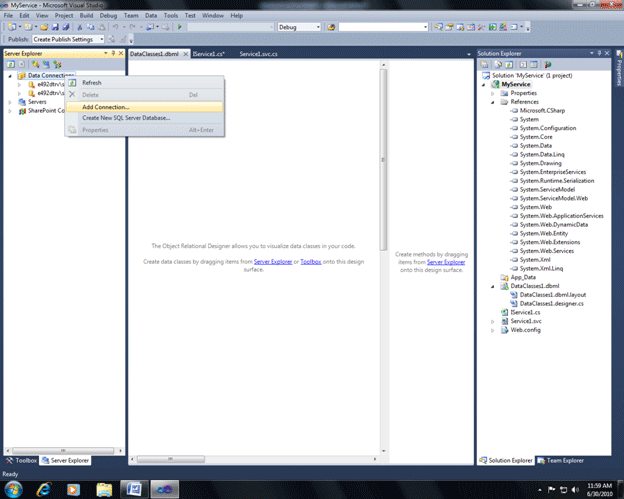
Task: Click the Properties Window toolbar icon
Action: (x=449, y=27)
